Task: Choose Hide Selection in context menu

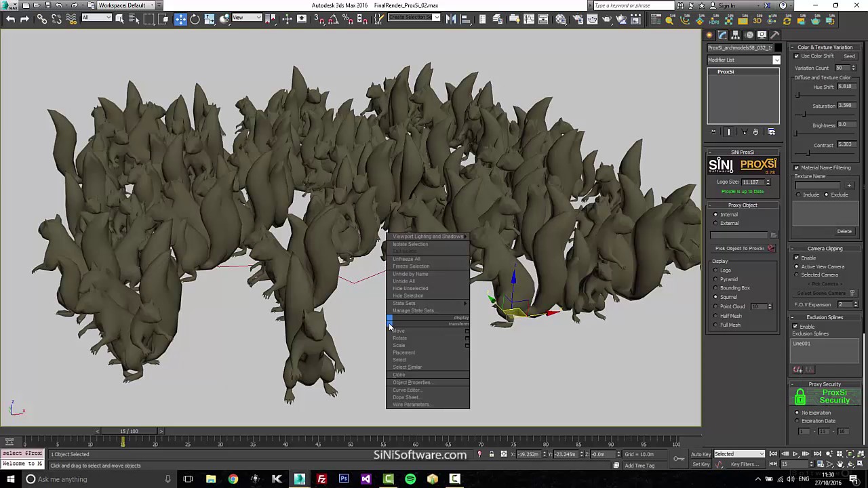Action: (408, 296)
